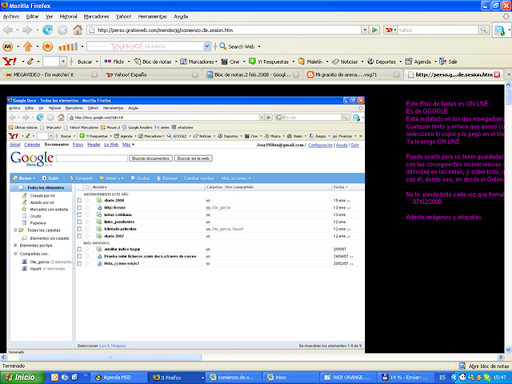Tick the diario 2007 checkbox in the embedded Docs list
This screenshot has height=384, width=512.
pos(79,236)
